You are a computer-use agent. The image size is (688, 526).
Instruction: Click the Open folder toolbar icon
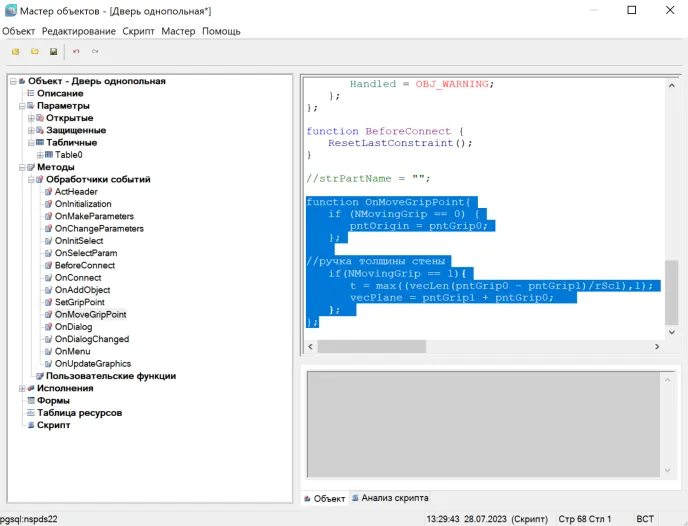tap(34, 51)
